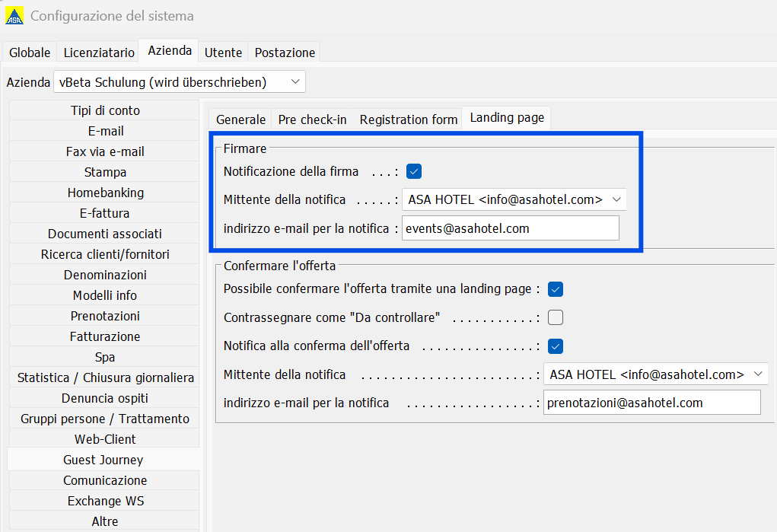
Task: Open E-fattura settings in sidebar
Action: pyautogui.click(x=104, y=213)
